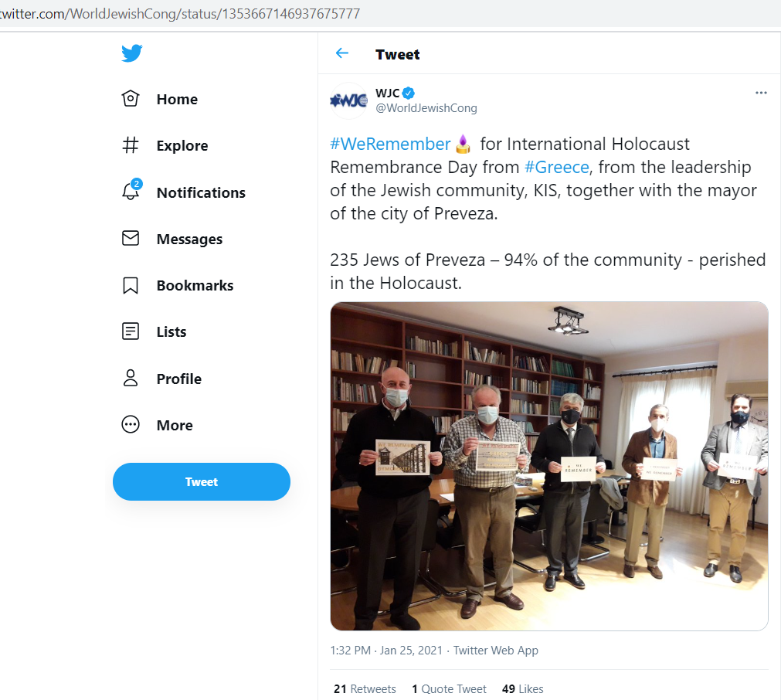781x700 pixels.
Task: View the 49 Likes list
Action: (x=522, y=688)
